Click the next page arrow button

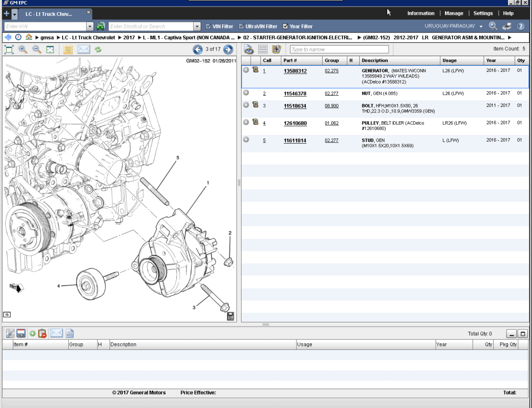[228, 49]
